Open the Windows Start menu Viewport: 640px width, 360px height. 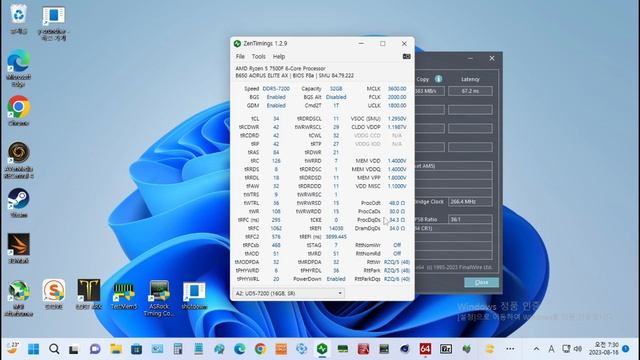33,349
